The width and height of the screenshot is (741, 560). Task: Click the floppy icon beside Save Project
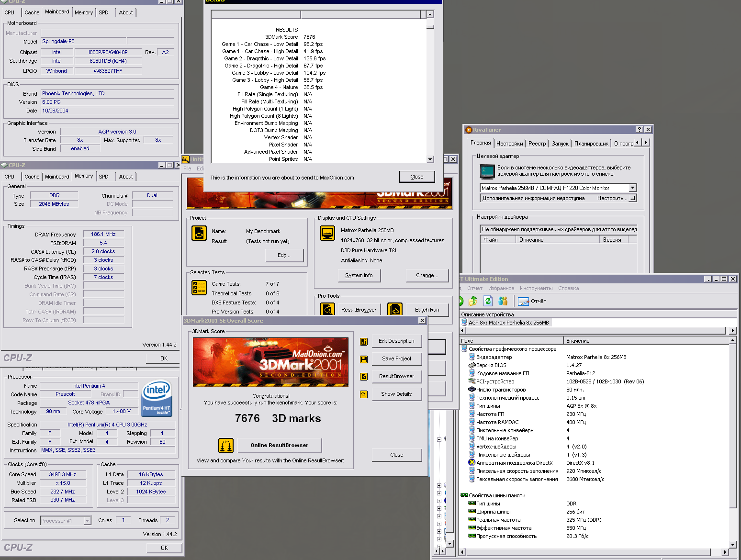pyautogui.click(x=364, y=359)
